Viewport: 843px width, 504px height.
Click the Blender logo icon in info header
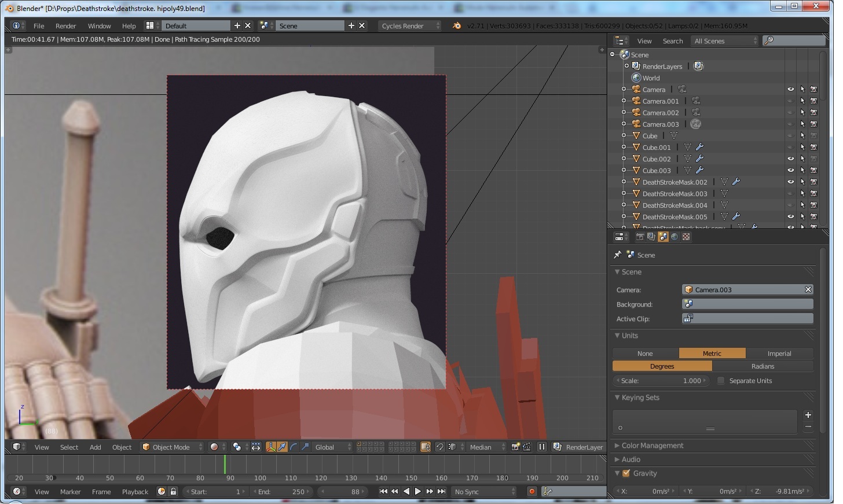click(457, 25)
